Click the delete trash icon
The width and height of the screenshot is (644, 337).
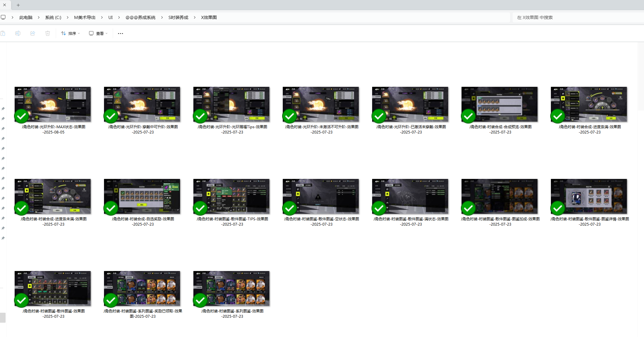[48, 33]
